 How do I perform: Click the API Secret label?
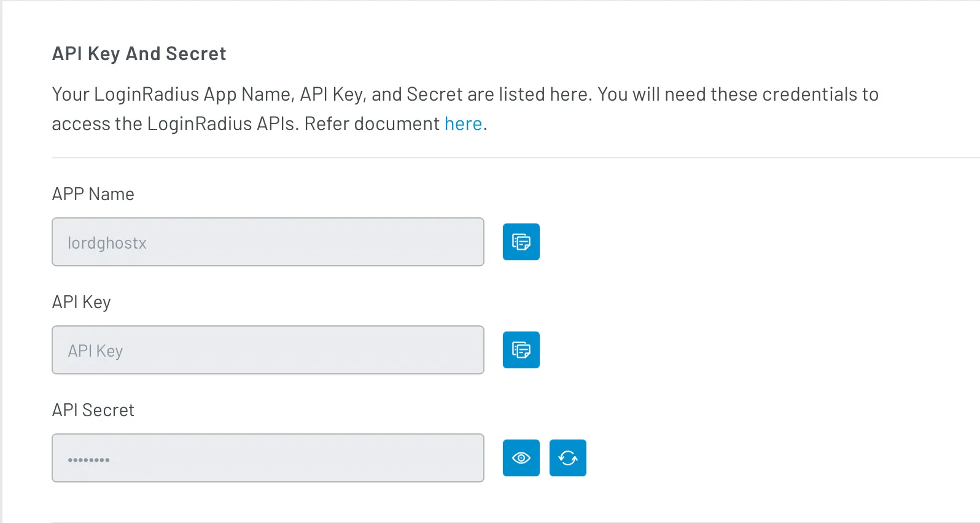(x=93, y=409)
